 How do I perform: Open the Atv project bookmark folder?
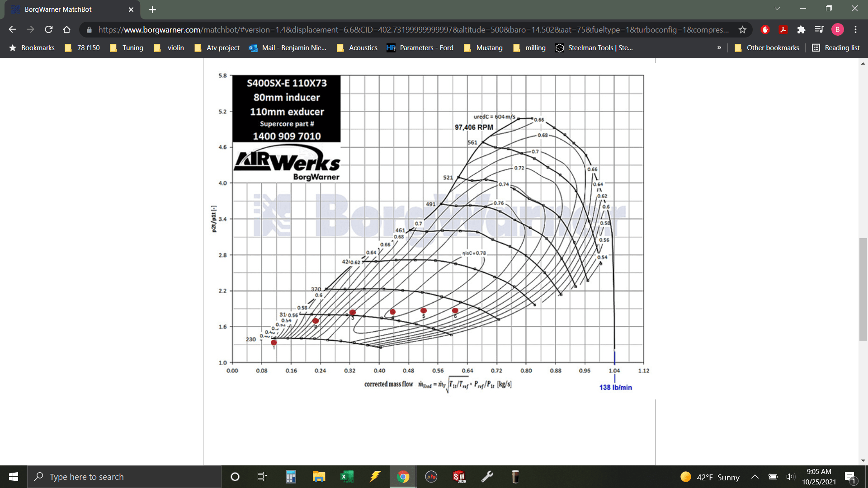(x=217, y=48)
